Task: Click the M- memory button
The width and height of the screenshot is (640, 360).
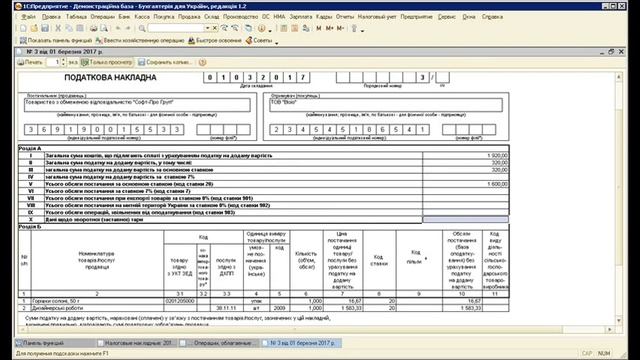Action: [340, 28]
